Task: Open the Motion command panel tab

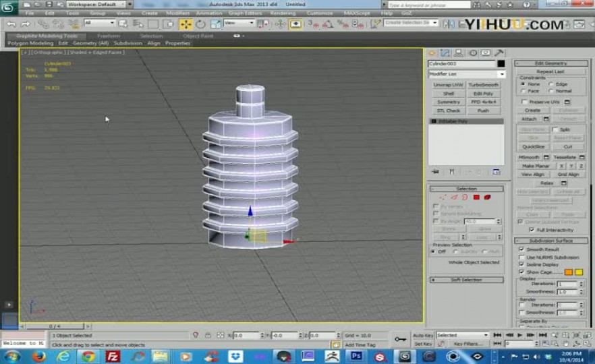Action: click(x=473, y=53)
